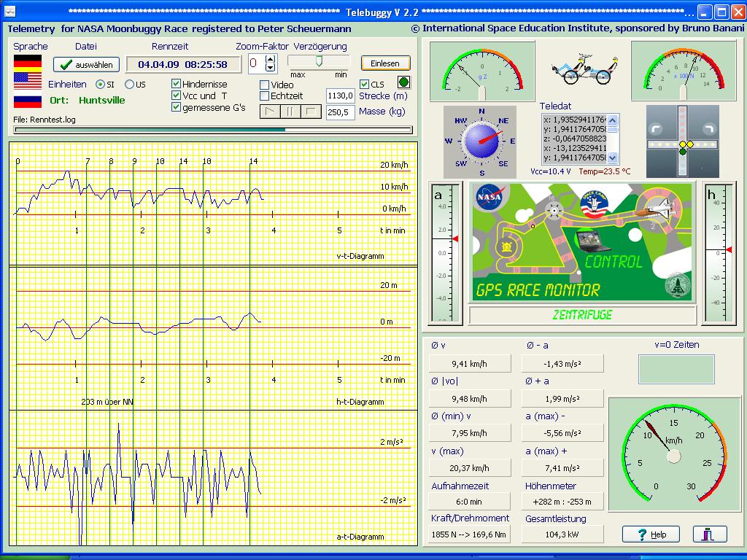Click Gesamtleistung value '104,3 kW'
Image resolution: width=747 pixels, height=560 pixels.
(x=562, y=534)
